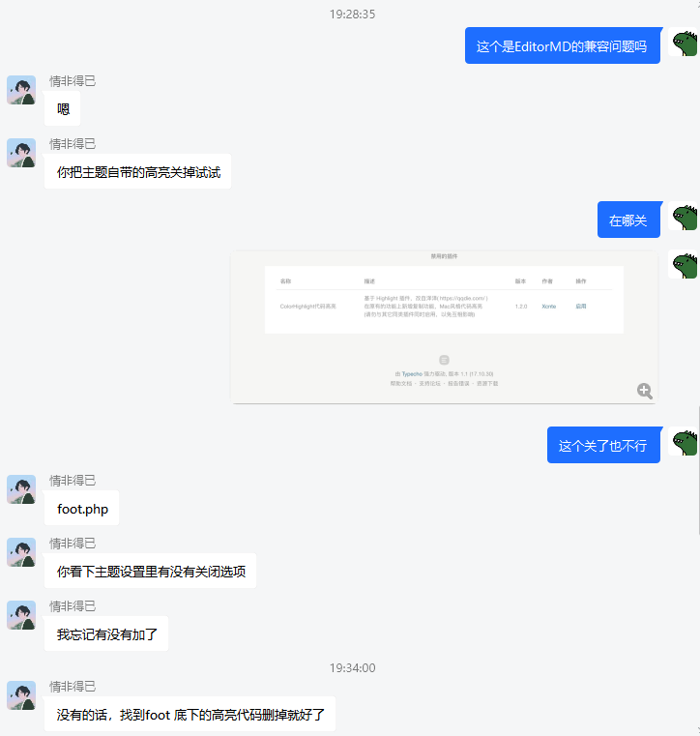
Task: Click the sender name 情非得已 above '嗯'
Action: click(73, 81)
